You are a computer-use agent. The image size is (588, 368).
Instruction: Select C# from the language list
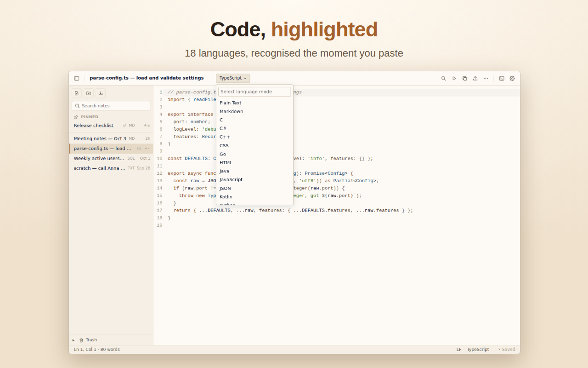[254, 128]
